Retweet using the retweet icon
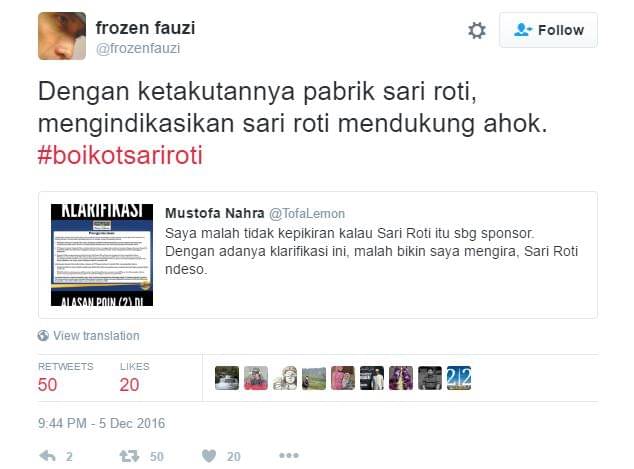This screenshot has width=634, height=469. 129,456
